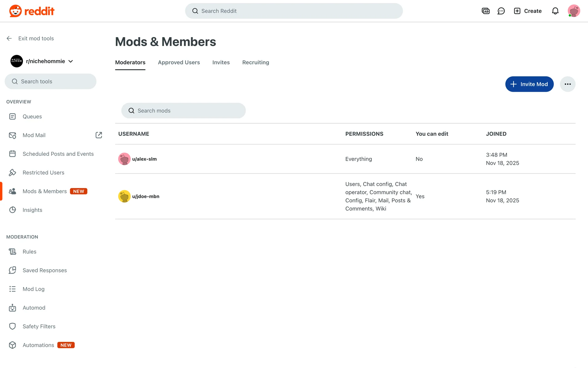
Task: Click the Invite Mod button
Action: click(529, 84)
